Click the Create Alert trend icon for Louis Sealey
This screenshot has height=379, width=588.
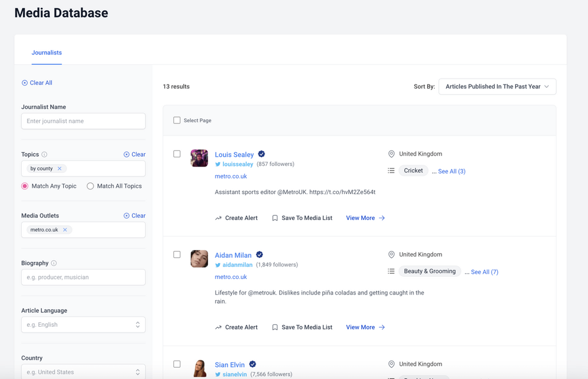[218, 218]
